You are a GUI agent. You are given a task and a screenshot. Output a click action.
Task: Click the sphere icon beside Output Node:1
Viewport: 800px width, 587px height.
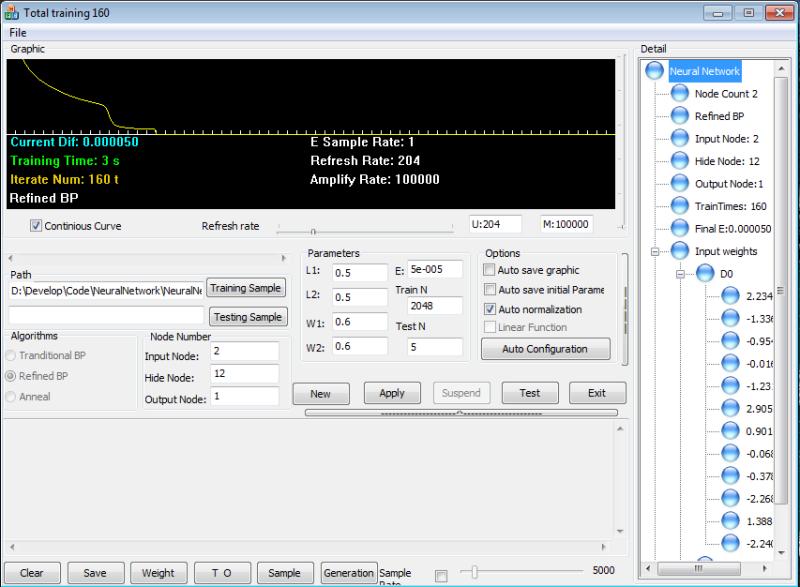pyautogui.click(x=680, y=183)
